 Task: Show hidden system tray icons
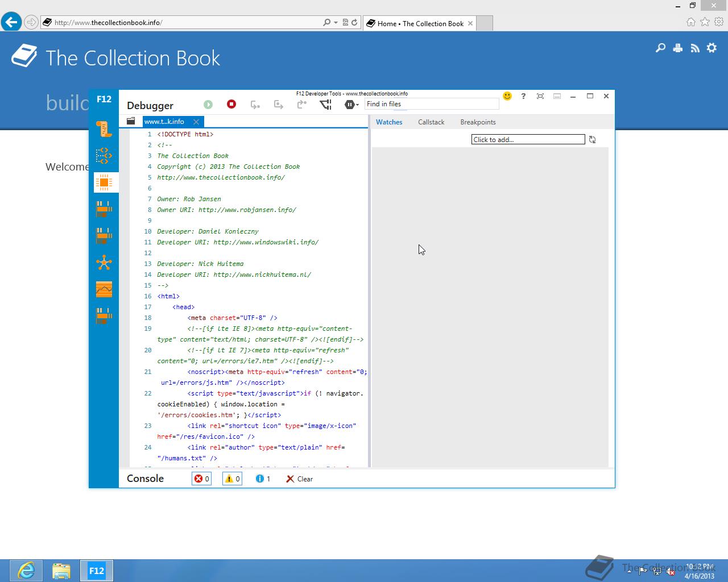point(629,571)
